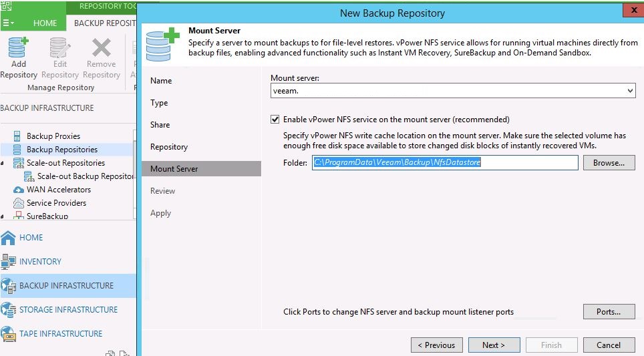The width and height of the screenshot is (644, 356).
Task: Click the Ports... button
Action: [x=609, y=312]
